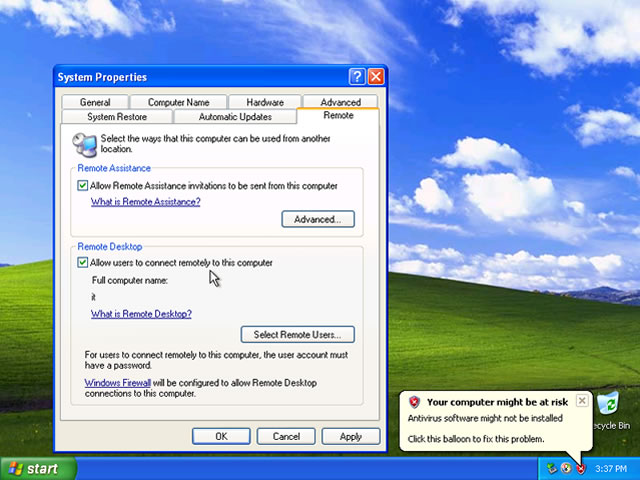The width and height of the screenshot is (640, 480).
Task: Click the taskbar clock showing 3:37 PM
Action: click(x=611, y=469)
